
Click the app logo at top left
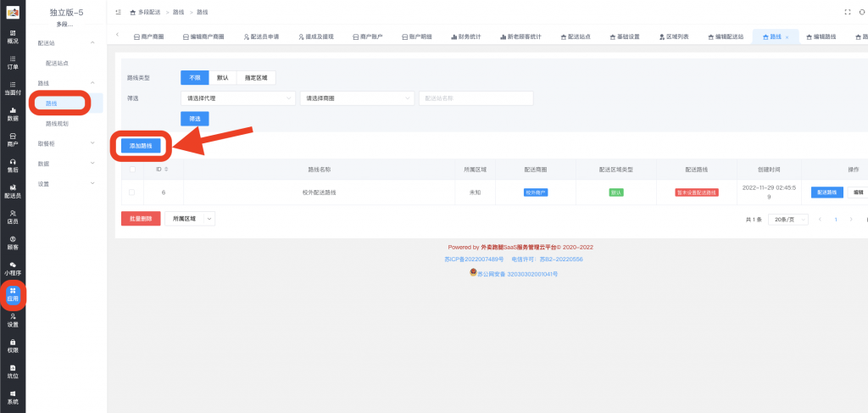click(x=13, y=12)
